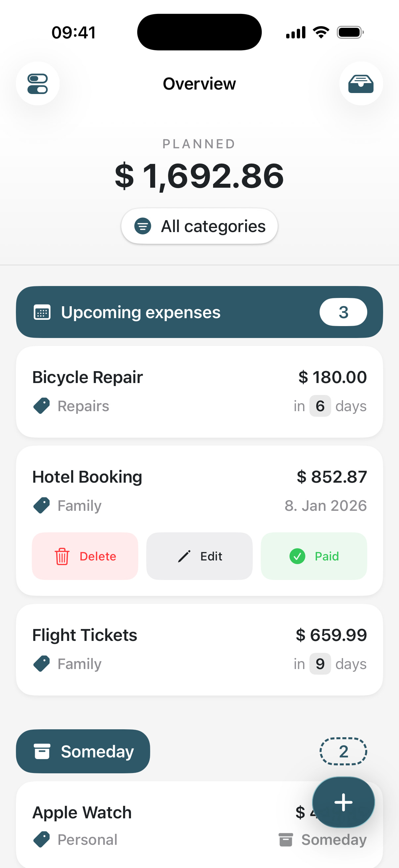Delete the Hotel Booking expense

(x=85, y=556)
